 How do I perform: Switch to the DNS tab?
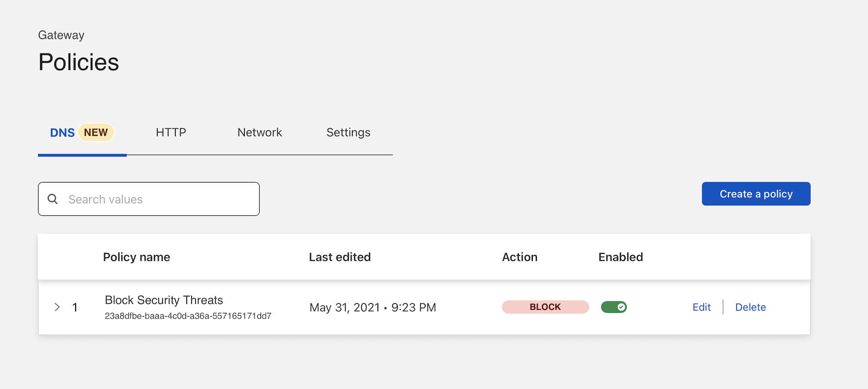click(x=62, y=133)
